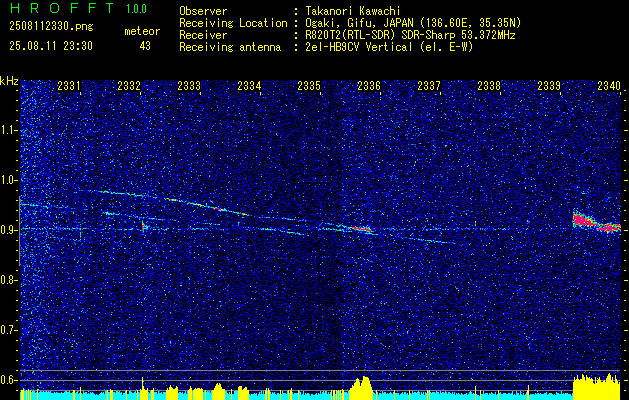This screenshot has height=400, width=629.
Task: Select the R820T2(RTL-SDR) SDR-Sharp 53.372MHz text
Action: pos(410,35)
